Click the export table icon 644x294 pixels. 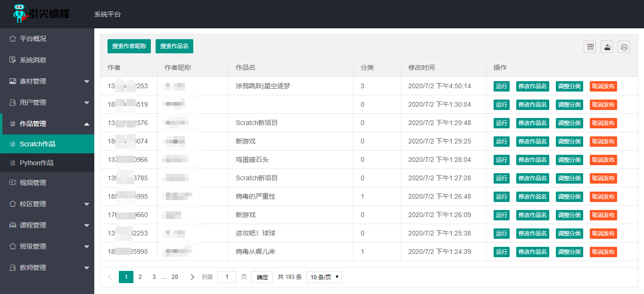tap(607, 47)
